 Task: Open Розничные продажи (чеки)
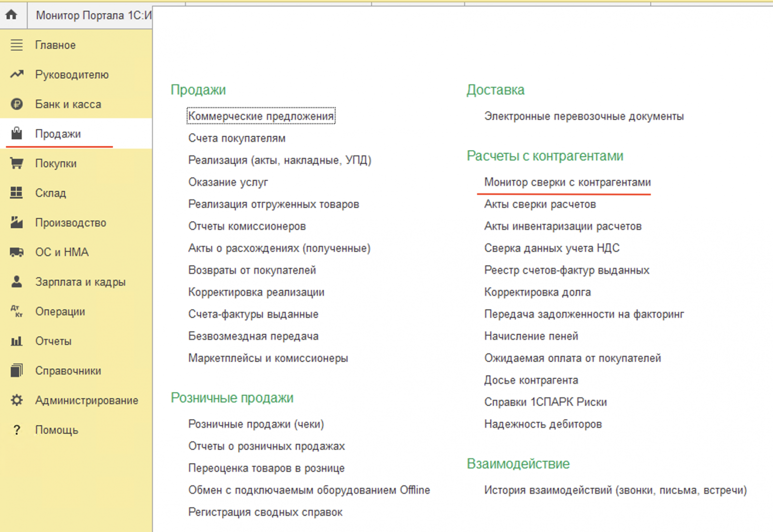256,424
